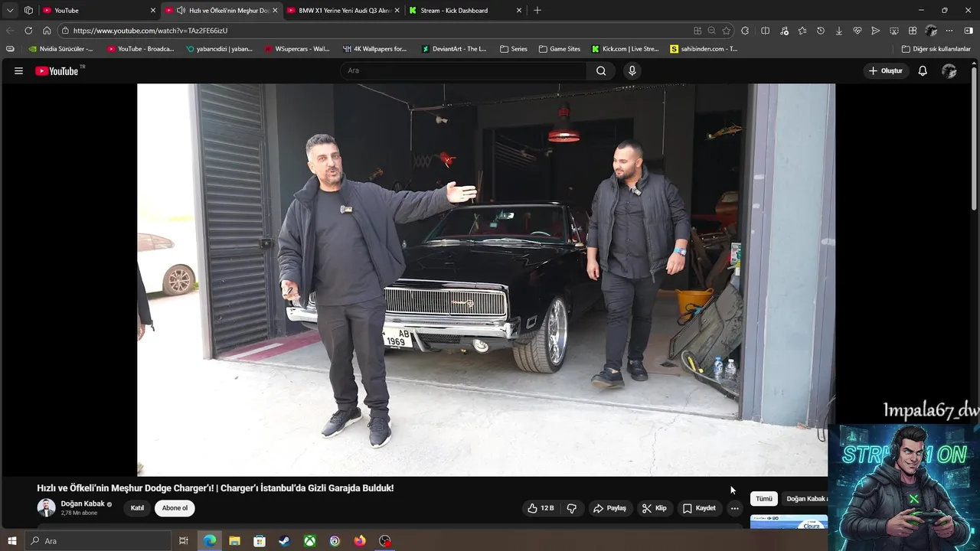Expand the tab search dropdown arrow
980x551 pixels.
tap(10, 11)
